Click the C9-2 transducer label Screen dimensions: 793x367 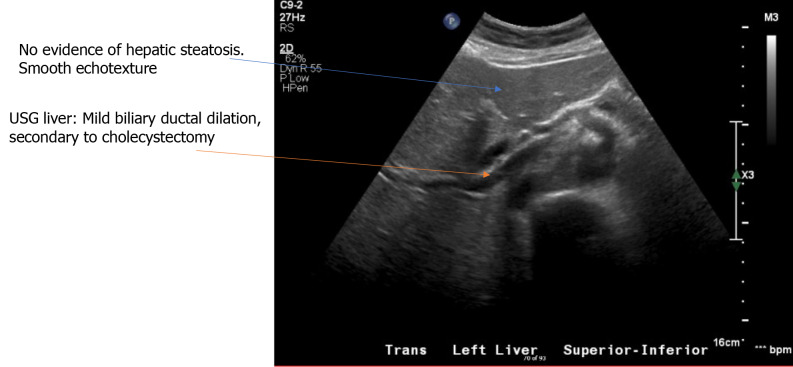click(x=291, y=6)
